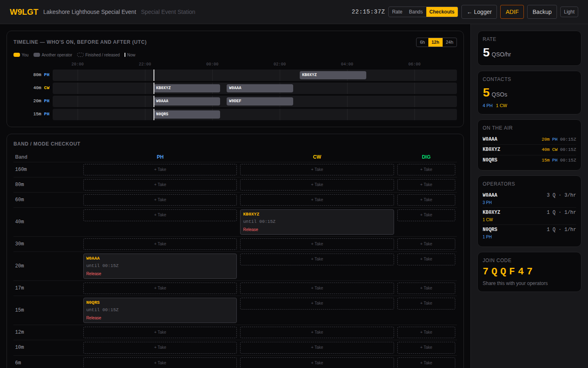
Task: Take the 12m CW slot
Action: pos(317,332)
